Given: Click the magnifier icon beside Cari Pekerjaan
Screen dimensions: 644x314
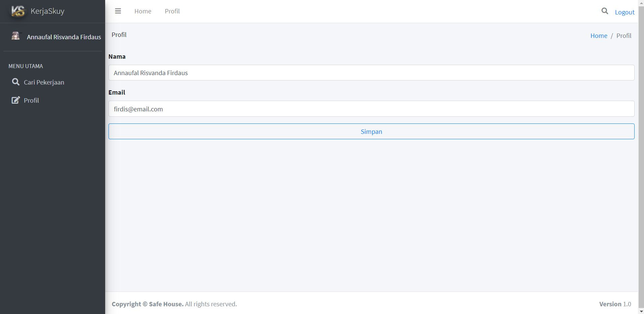Looking at the screenshot, I should tap(15, 82).
